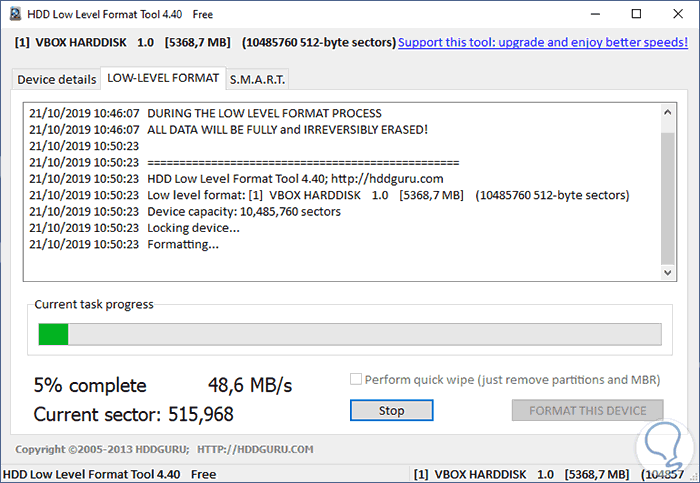Close the HDD Low Level Format Tool

[680, 15]
